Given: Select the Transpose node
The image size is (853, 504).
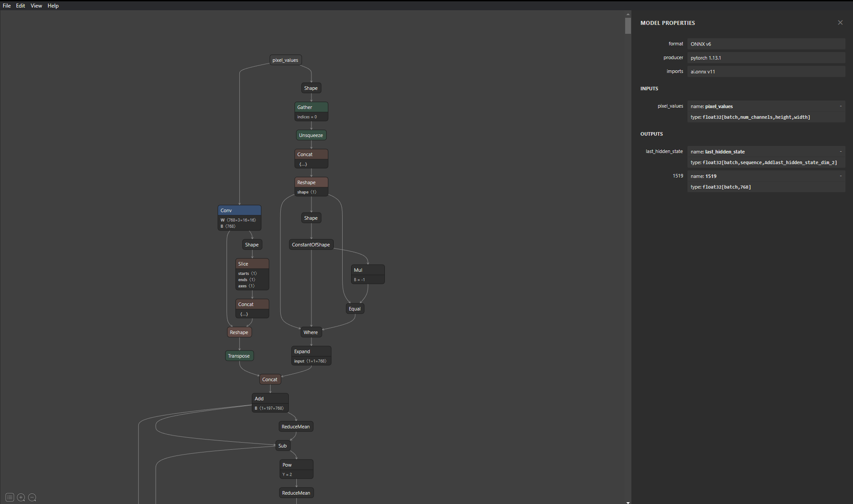Looking at the screenshot, I should click(x=239, y=355).
